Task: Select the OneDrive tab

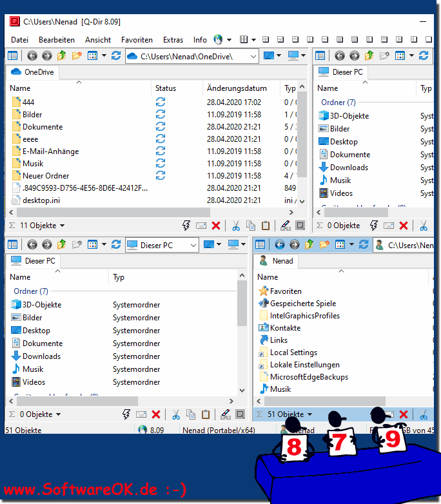Action: click(x=32, y=72)
